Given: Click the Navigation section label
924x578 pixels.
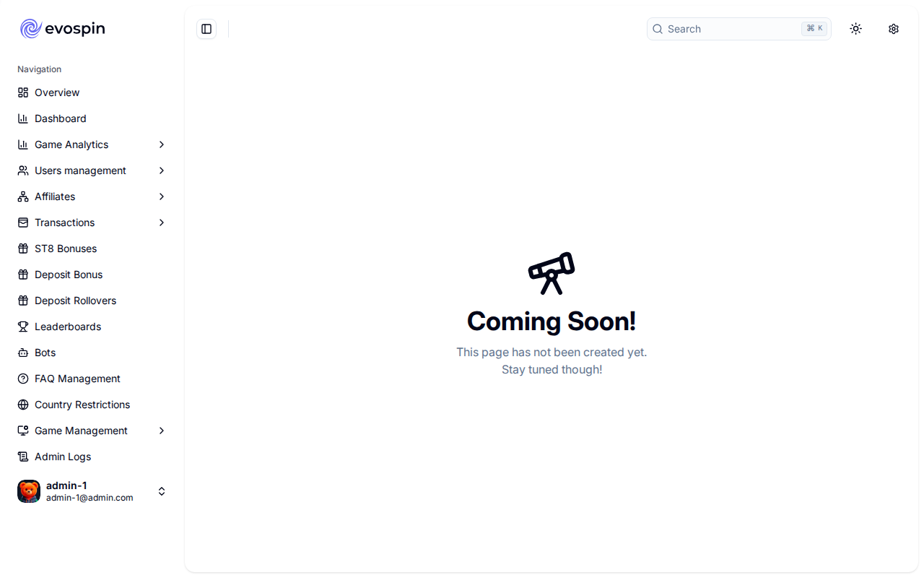Looking at the screenshot, I should pos(40,69).
